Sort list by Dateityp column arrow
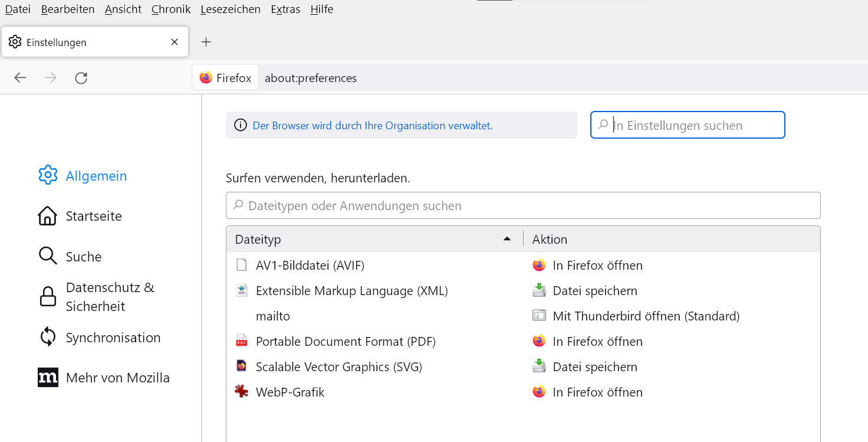Viewport: 868px width, 442px height. coord(507,239)
